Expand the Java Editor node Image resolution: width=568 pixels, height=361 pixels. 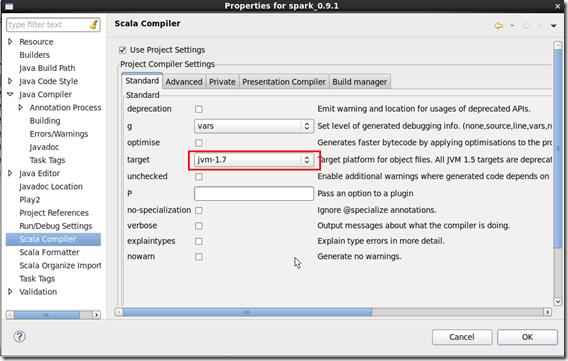10,173
